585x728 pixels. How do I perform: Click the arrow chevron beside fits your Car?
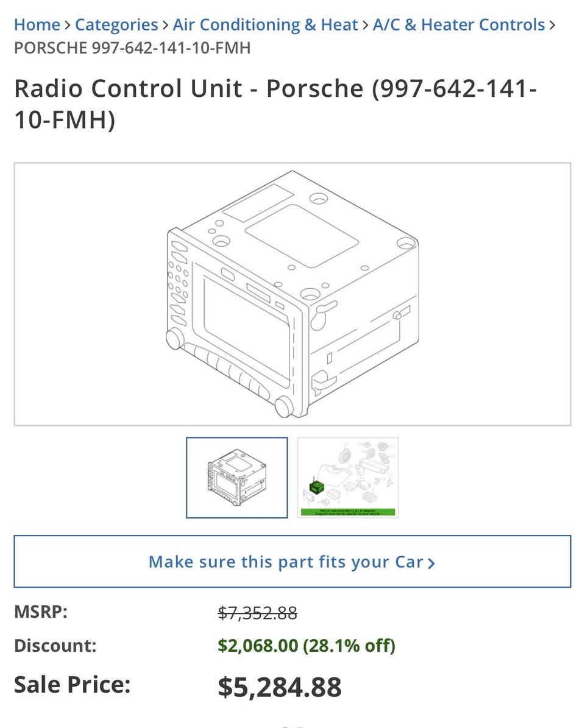pos(431,563)
